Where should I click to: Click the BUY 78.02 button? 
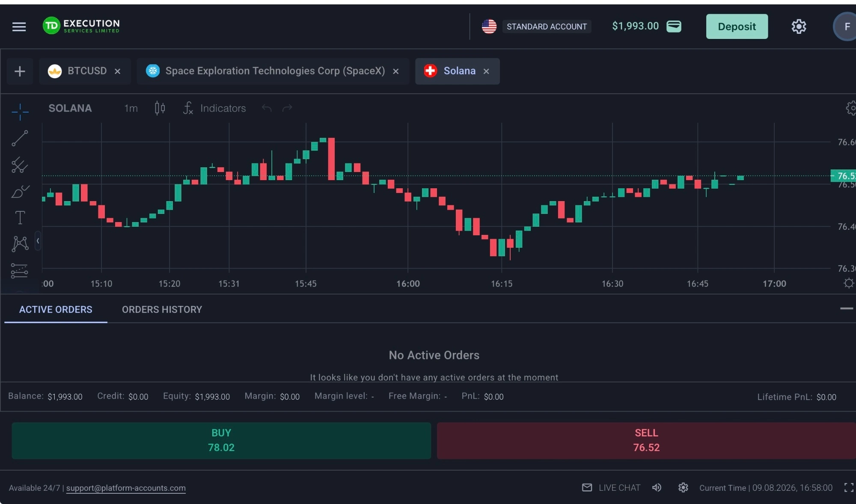tap(221, 441)
